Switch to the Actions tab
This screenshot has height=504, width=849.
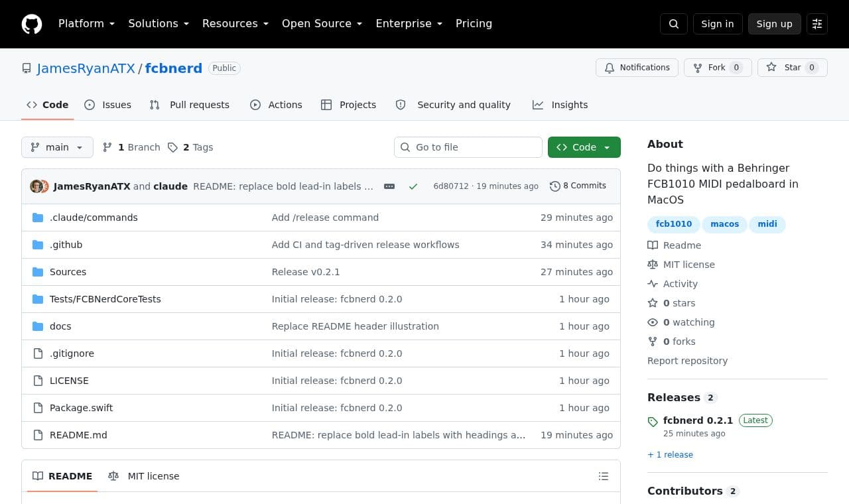pos(276,105)
